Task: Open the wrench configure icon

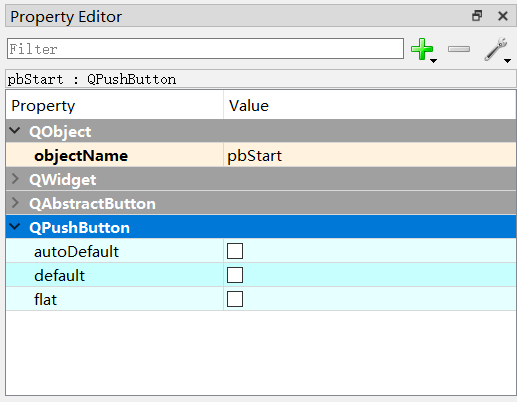Action: click(496, 49)
